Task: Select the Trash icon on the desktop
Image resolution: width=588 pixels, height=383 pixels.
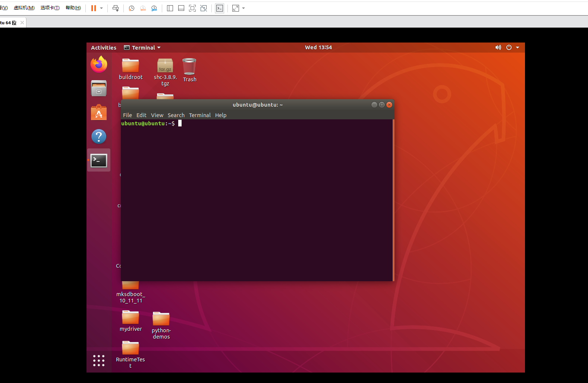Action: pyautogui.click(x=189, y=70)
